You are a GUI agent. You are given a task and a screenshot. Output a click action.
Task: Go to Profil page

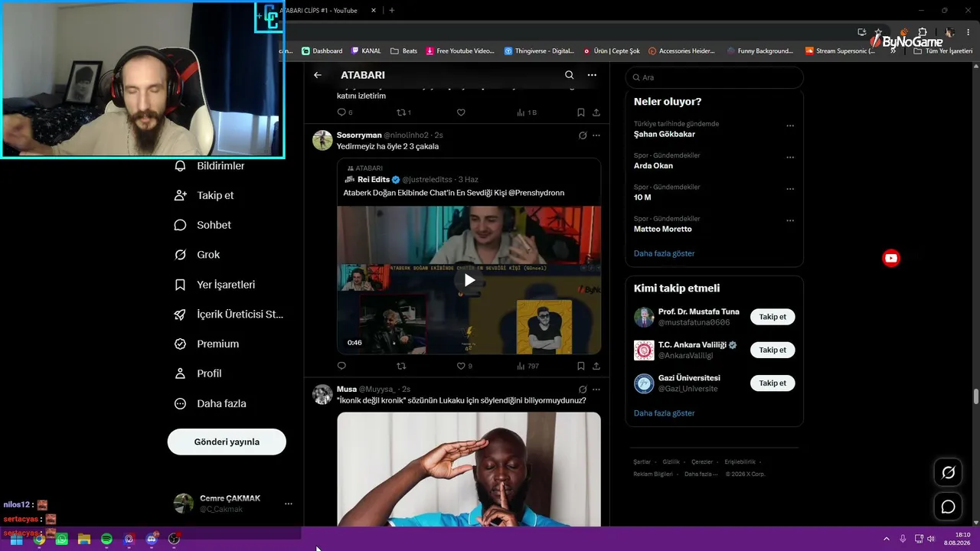[198, 373]
